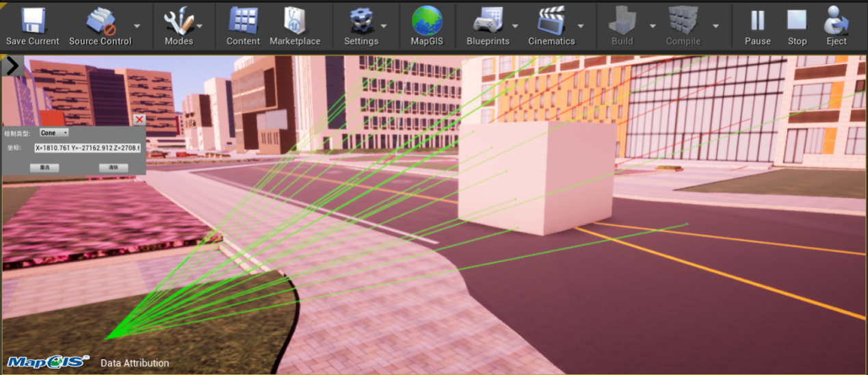The height and width of the screenshot is (375, 868).
Task: Click the 重选 reselect button
Action: tap(44, 168)
